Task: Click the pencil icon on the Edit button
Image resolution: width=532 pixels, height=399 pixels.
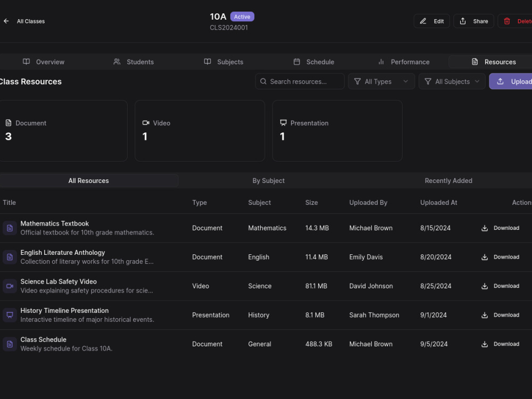Action: (423, 21)
